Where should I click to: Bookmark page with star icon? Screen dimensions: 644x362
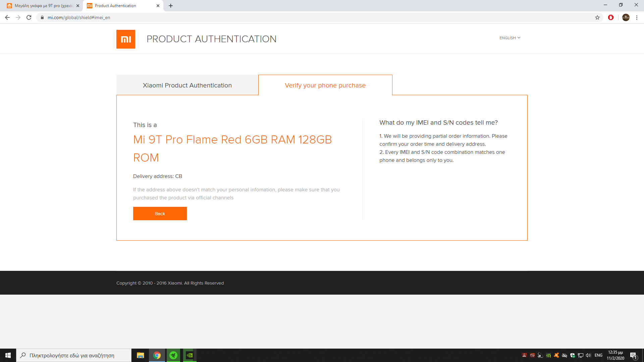(597, 17)
